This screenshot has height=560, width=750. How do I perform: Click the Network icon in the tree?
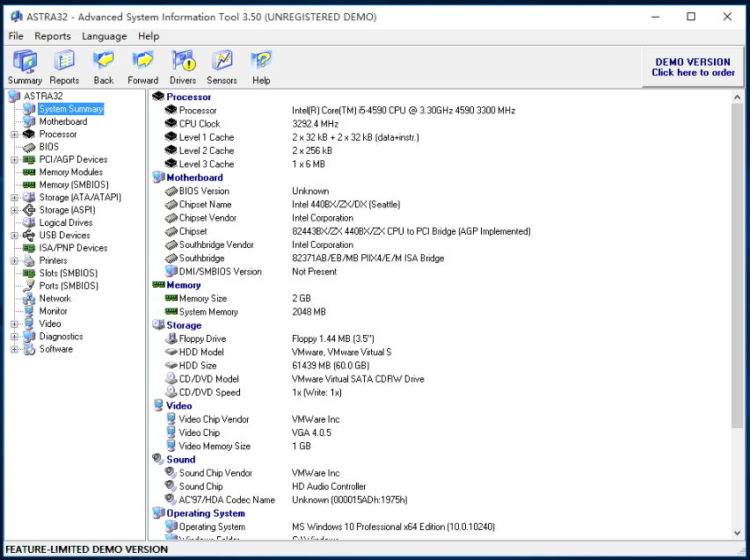(29, 298)
